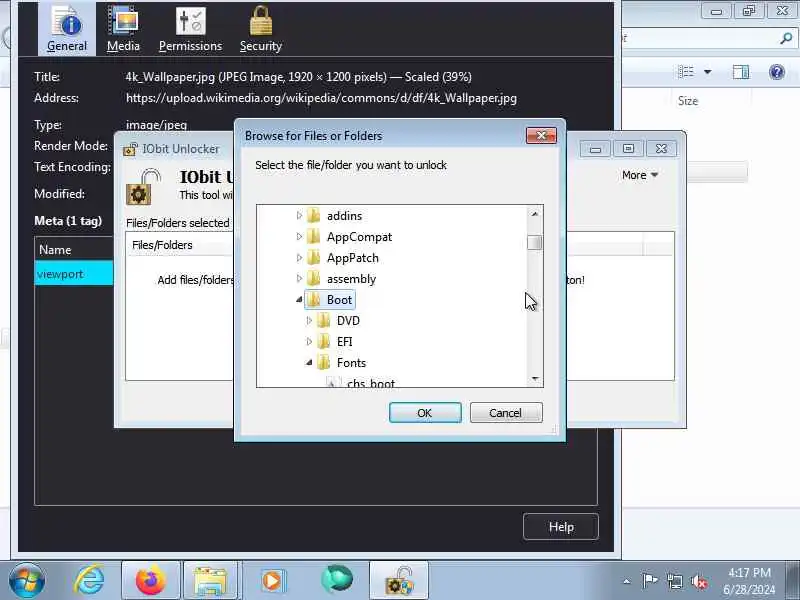Switch to IObit Unlocker taskbar button
This screenshot has width=800, height=600.
click(x=399, y=580)
